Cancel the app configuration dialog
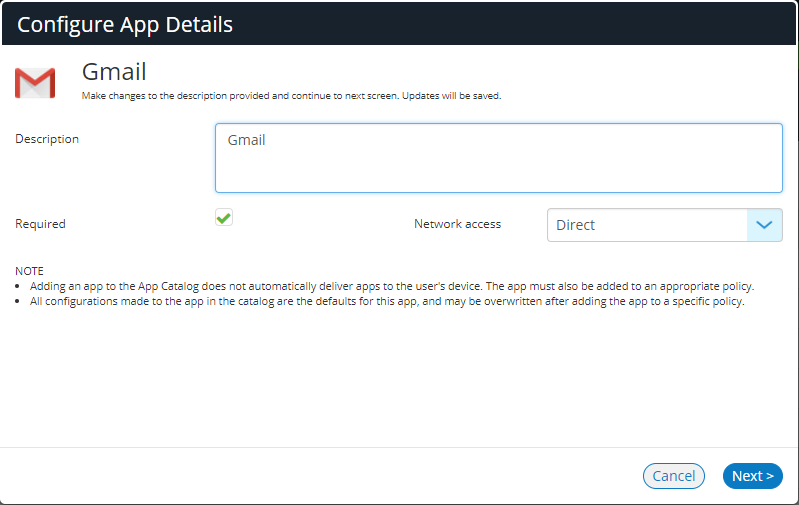Viewport: 799px width, 505px height. [674, 476]
